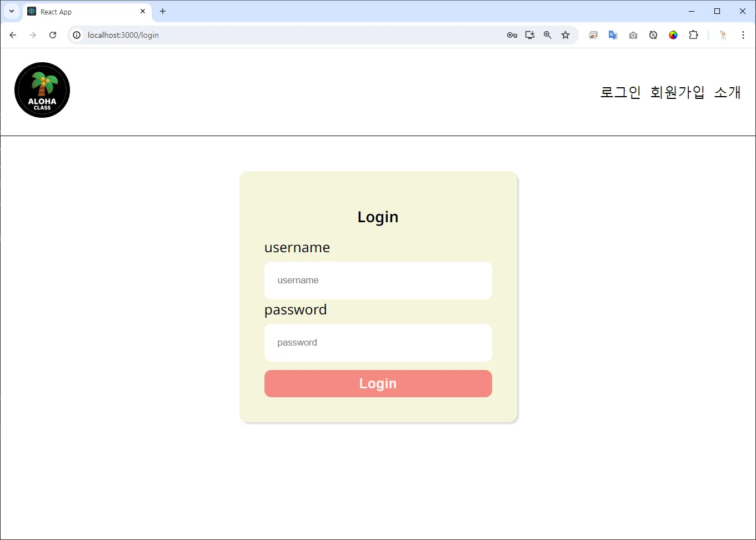This screenshot has width=756, height=540.
Task: View site information icon in address bar
Action: [77, 35]
